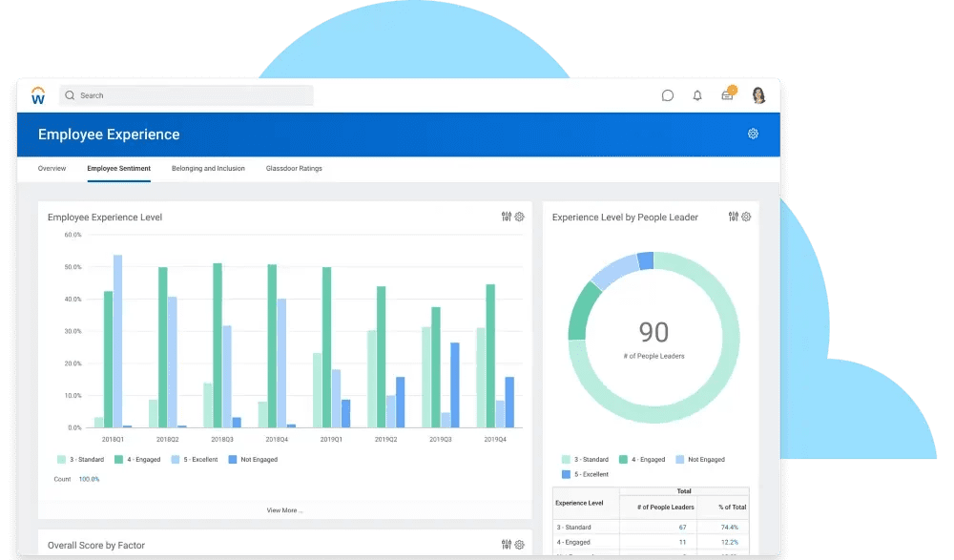Click gear icon on Employee Experience Level chart
Screen dimensions: 954x560
(520, 217)
